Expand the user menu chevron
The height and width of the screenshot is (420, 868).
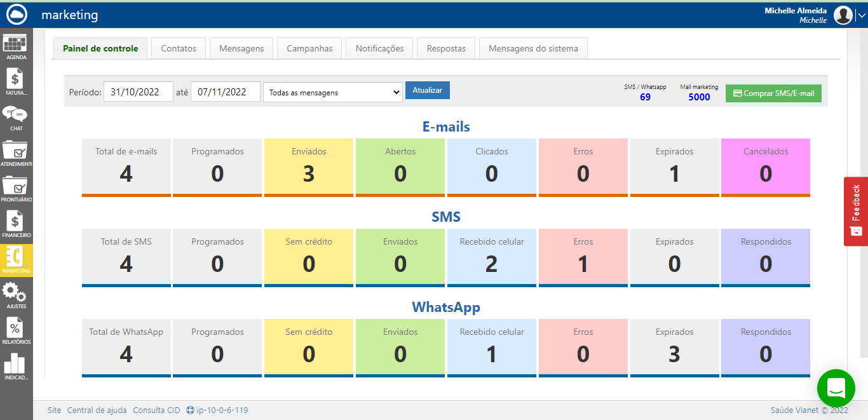(861, 16)
